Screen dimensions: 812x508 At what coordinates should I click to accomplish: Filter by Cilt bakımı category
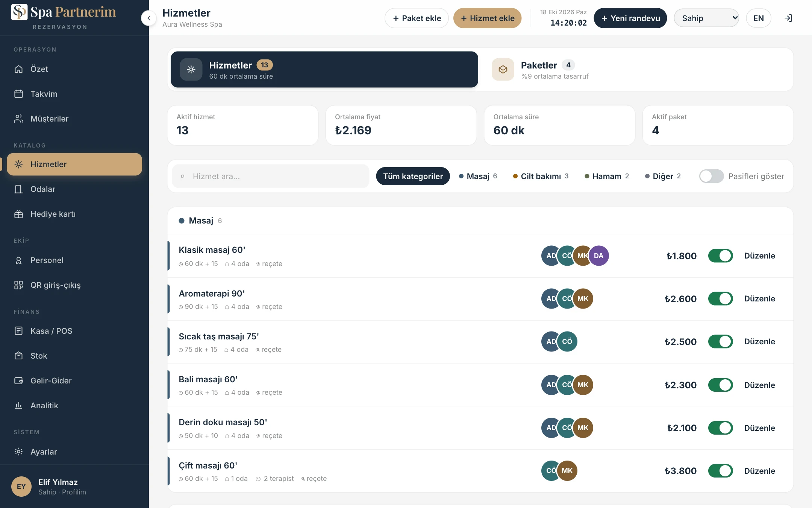click(541, 176)
